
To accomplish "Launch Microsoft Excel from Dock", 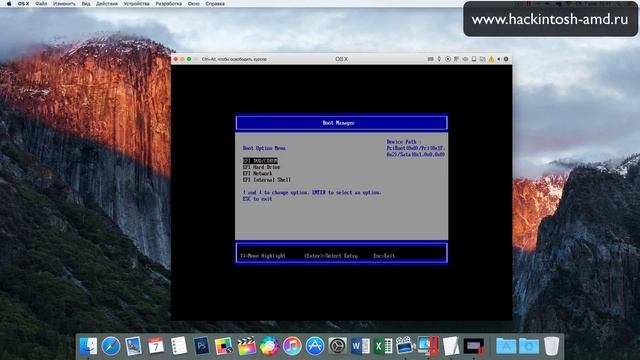I will coord(383,346).
